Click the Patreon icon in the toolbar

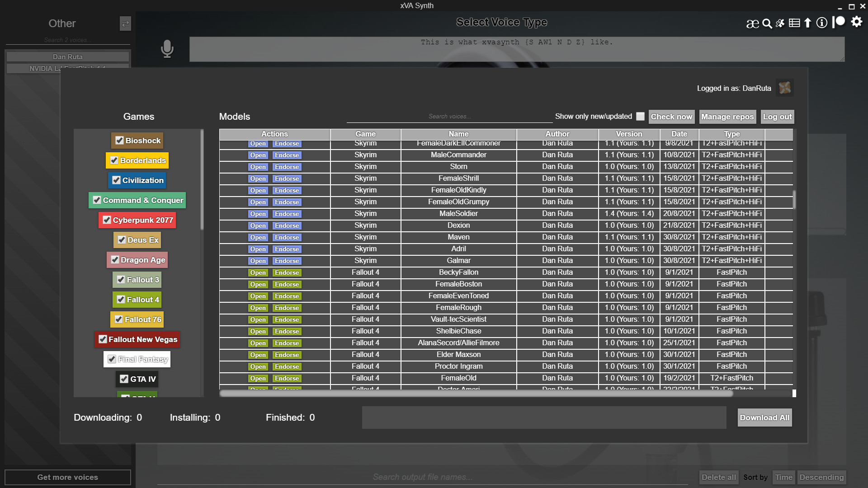(839, 22)
